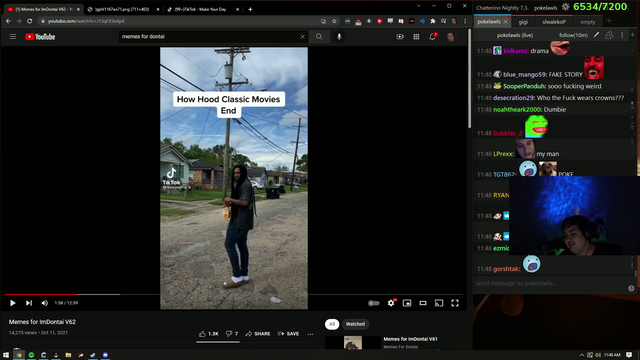The height and width of the screenshot is (360, 640).
Task: Select the Watched filter chip
Action: click(x=355, y=324)
